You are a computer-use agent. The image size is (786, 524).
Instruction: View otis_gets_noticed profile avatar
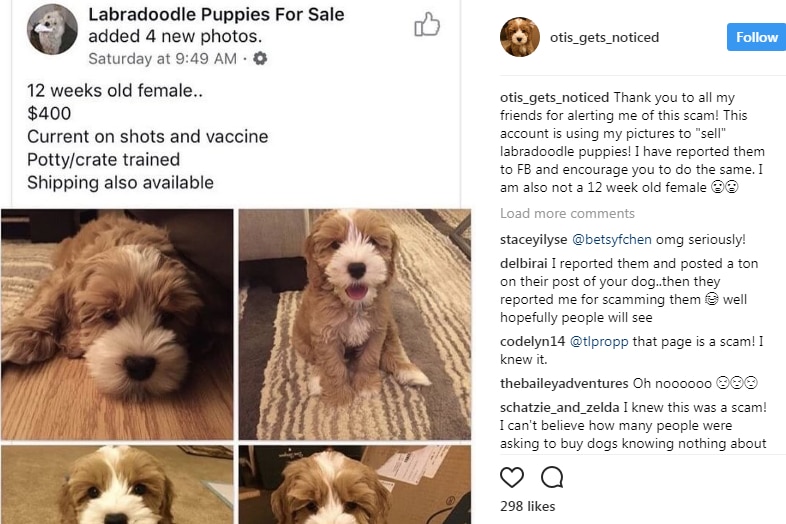click(520, 37)
